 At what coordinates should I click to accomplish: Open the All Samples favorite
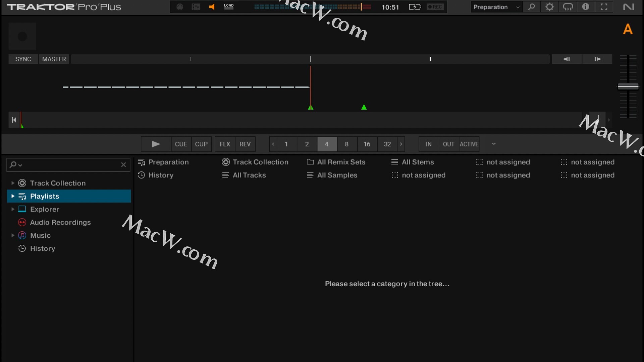pyautogui.click(x=332, y=175)
